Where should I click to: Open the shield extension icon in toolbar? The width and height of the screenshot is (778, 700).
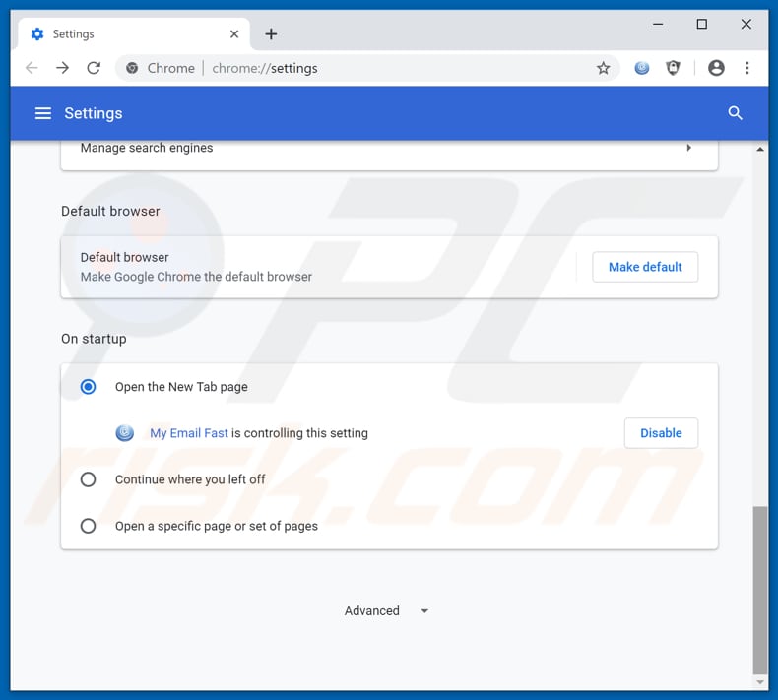click(673, 68)
